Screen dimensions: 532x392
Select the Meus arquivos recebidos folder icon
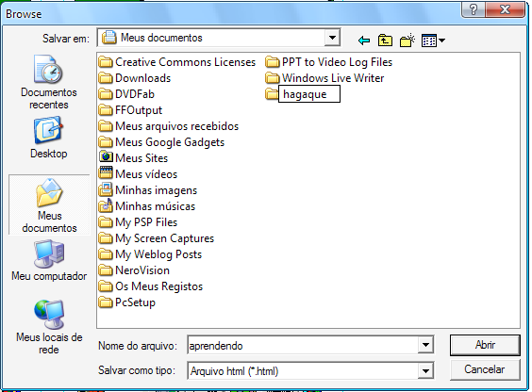(x=106, y=126)
